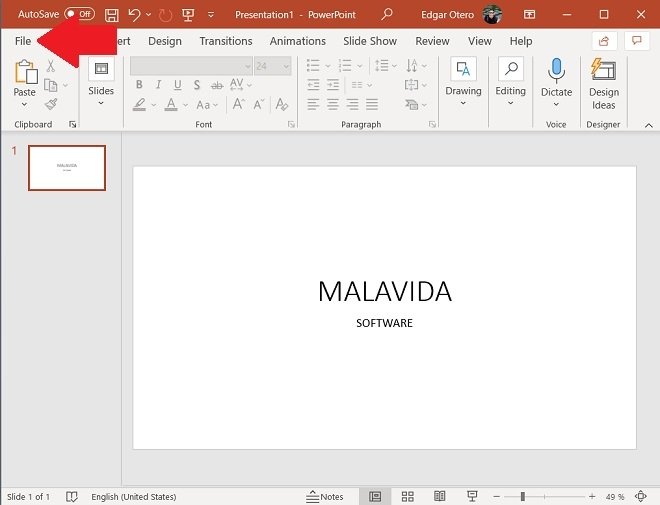Viewport: 660px width, 505px height.
Task: Center align text
Action: pyautogui.click(x=333, y=104)
